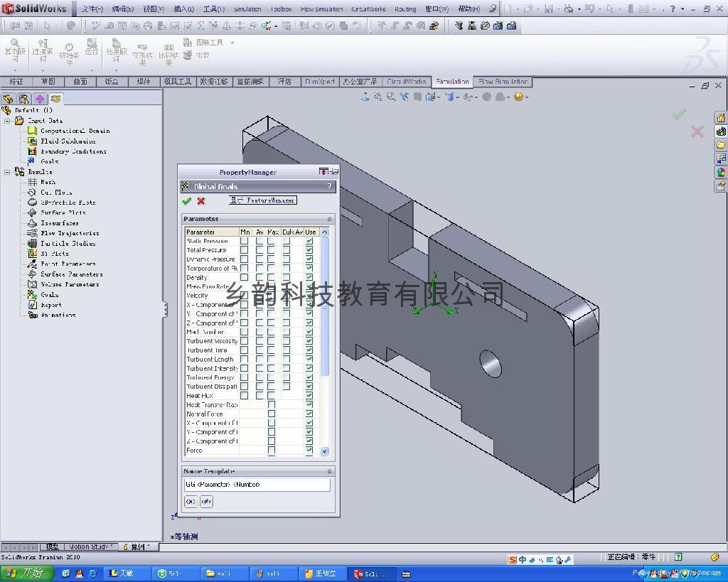Enable the Min checkbox for Static Pressure

point(243,240)
